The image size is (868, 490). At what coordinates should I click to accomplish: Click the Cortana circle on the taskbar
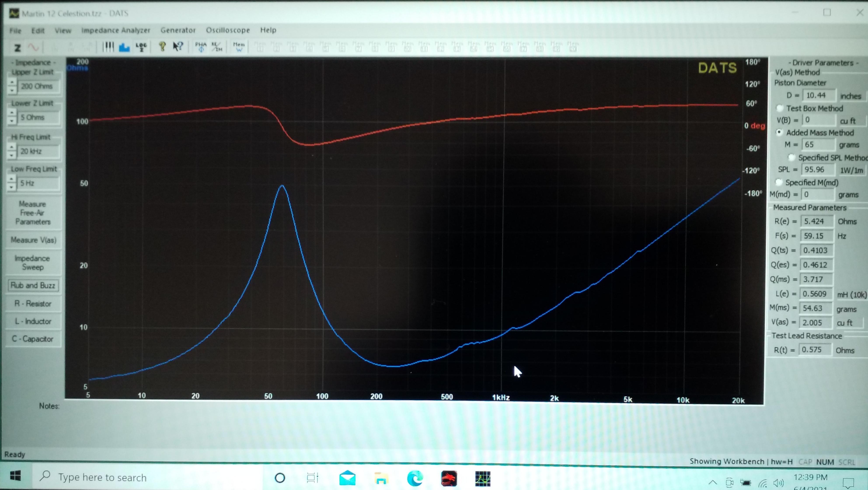pos(280,478)
